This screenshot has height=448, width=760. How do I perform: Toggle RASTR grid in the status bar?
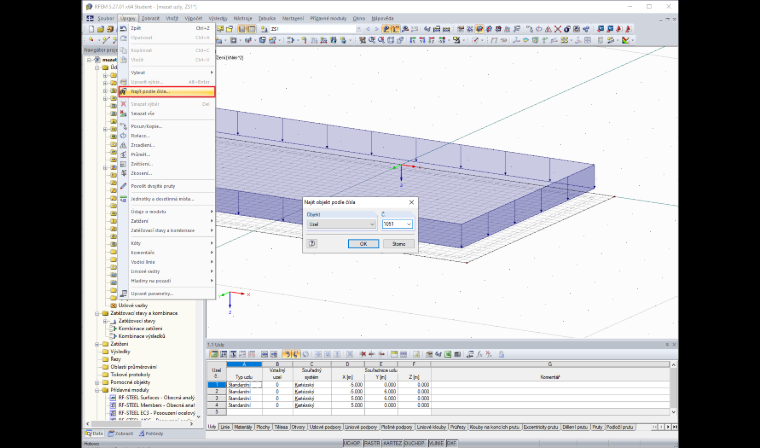pos(372,443)
